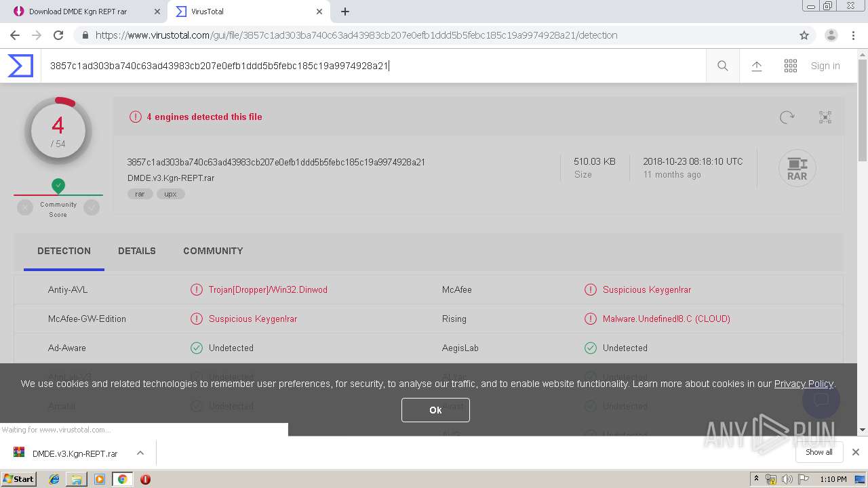Click Opera icon in taskbar
868x488 pixels.
145,479
